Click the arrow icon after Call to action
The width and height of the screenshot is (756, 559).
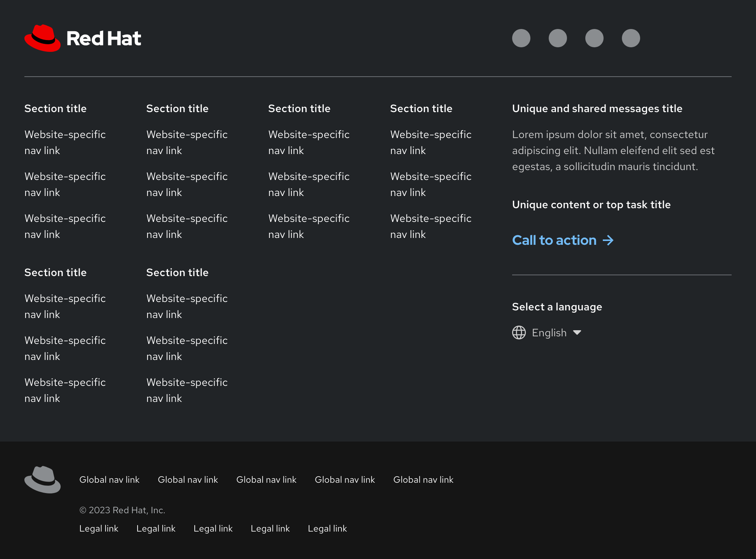click(609, 240)
